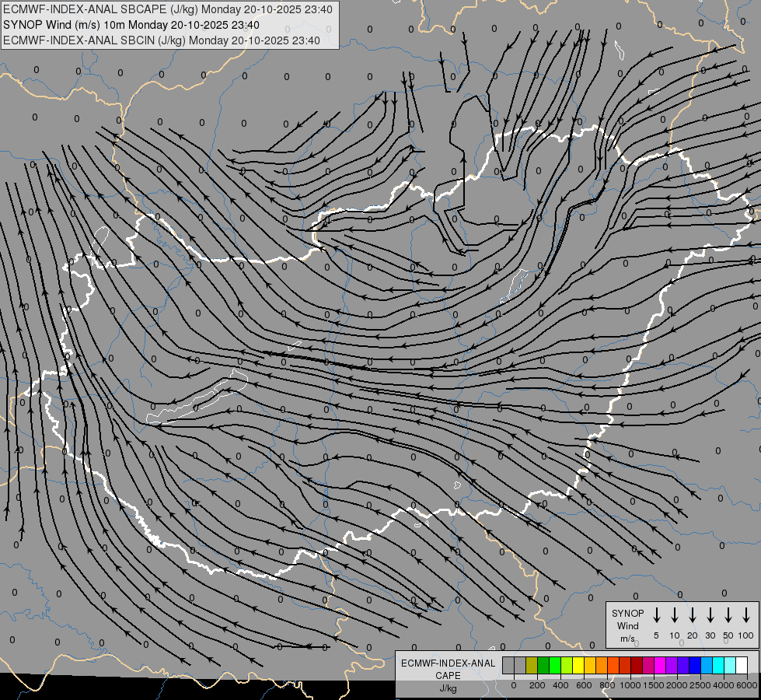Click the SBCAPE title line in header
Image resolution: width=761 pixels, height=700 pixels.
click(168, 9)
